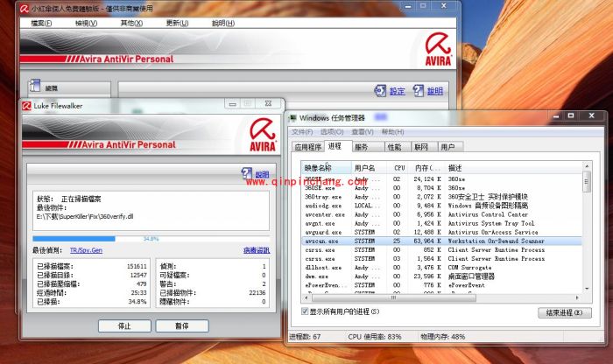
Task: Select the dwm.exe process row
Action: (441, 276)
